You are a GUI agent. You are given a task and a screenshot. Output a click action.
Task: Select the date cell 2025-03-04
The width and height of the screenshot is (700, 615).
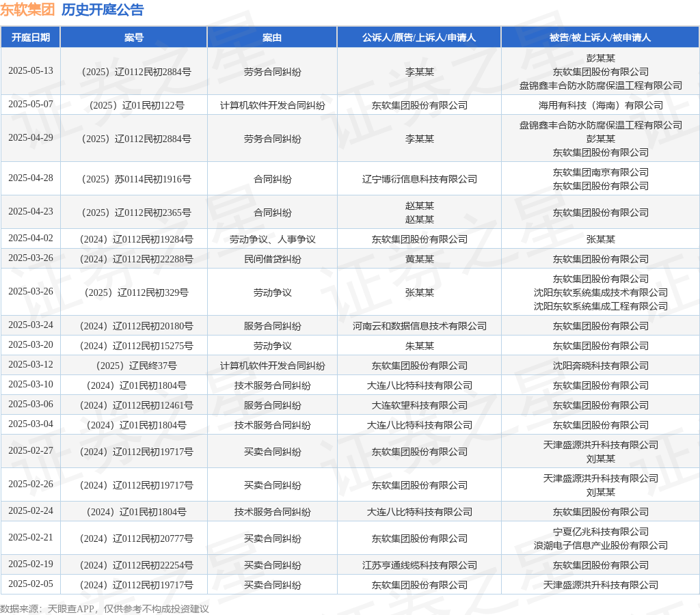(30, 424)
